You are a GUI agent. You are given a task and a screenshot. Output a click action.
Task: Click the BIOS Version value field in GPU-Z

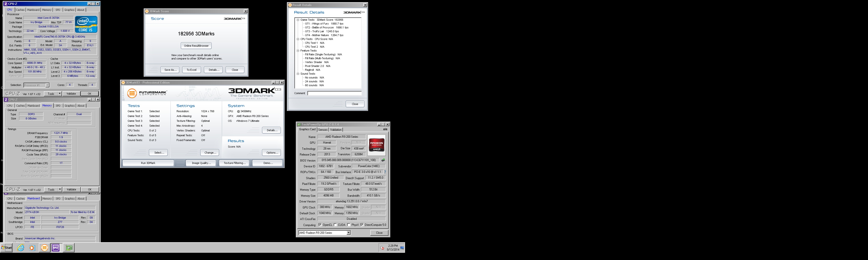[348, 160]
